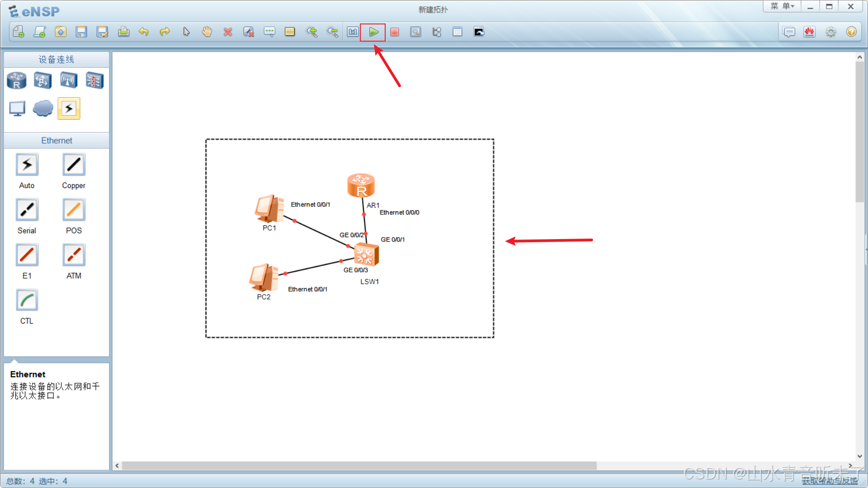Open the 获取帮助与反馈 link
This screenshot has width=868, height=488.
coord(830,481)
